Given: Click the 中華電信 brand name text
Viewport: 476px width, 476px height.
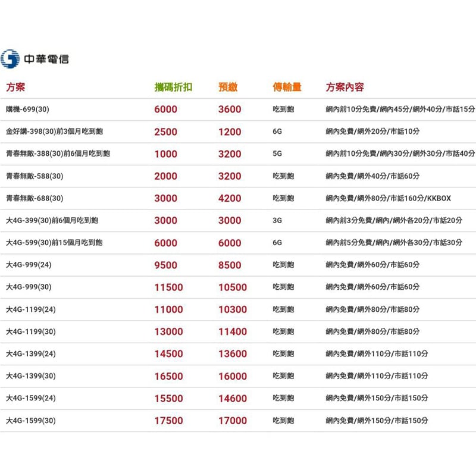Looking at the screenshot, I should (x=46, y=59).
